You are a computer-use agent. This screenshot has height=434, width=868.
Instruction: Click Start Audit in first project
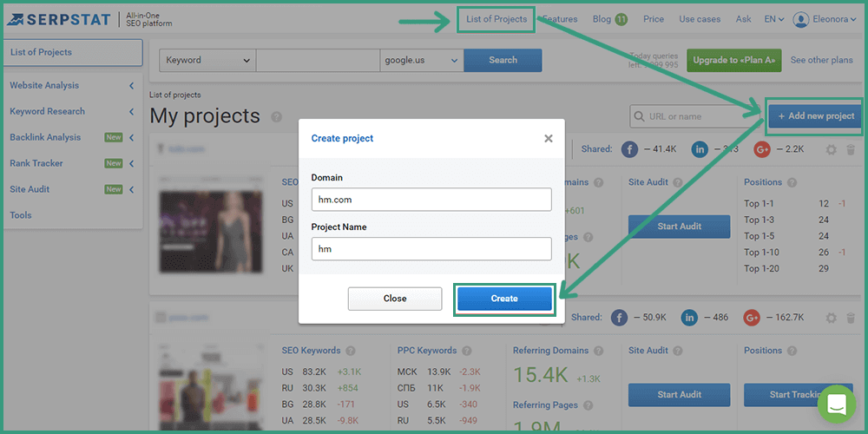coord(680,227)
